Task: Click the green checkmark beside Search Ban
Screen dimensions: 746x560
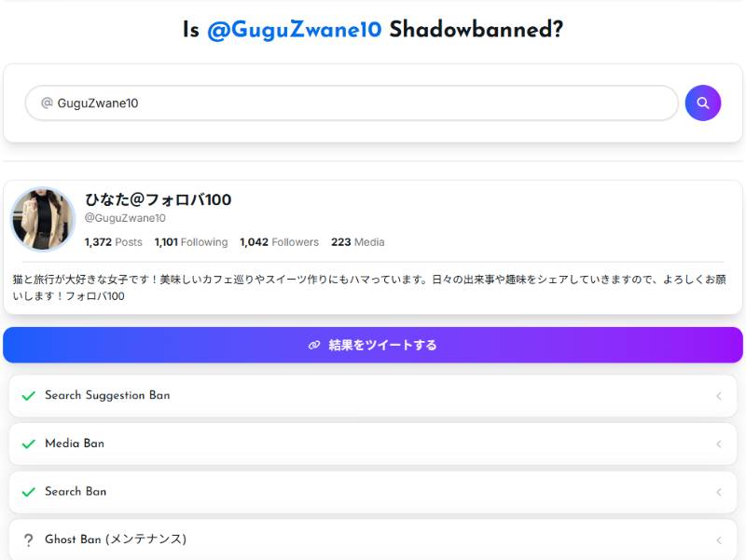Action: tap(29, 492)
